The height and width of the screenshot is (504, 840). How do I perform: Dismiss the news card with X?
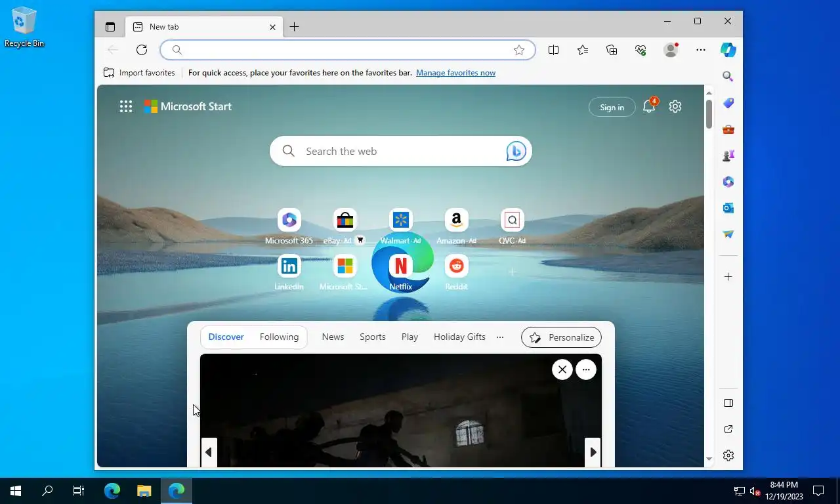point(562,369)
